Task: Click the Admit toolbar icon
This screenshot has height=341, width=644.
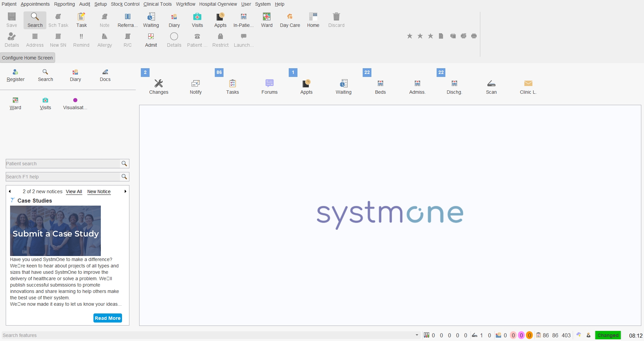Action: (151, 40)
